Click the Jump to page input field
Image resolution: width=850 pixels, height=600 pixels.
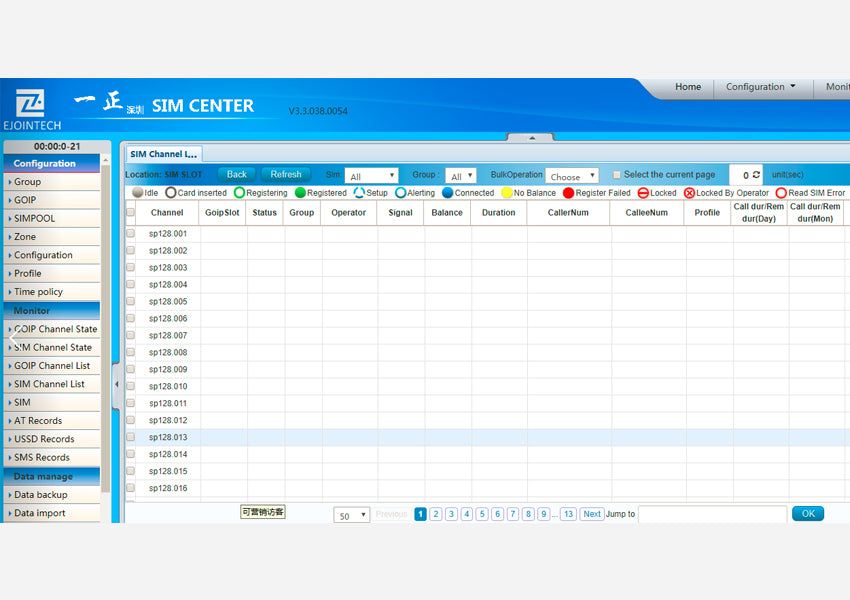(x=712, y=514)
